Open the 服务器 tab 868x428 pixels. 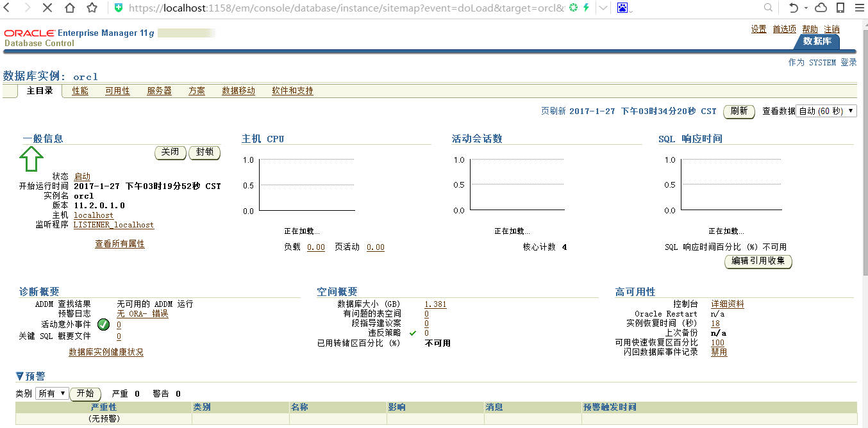tap(159, 91)
